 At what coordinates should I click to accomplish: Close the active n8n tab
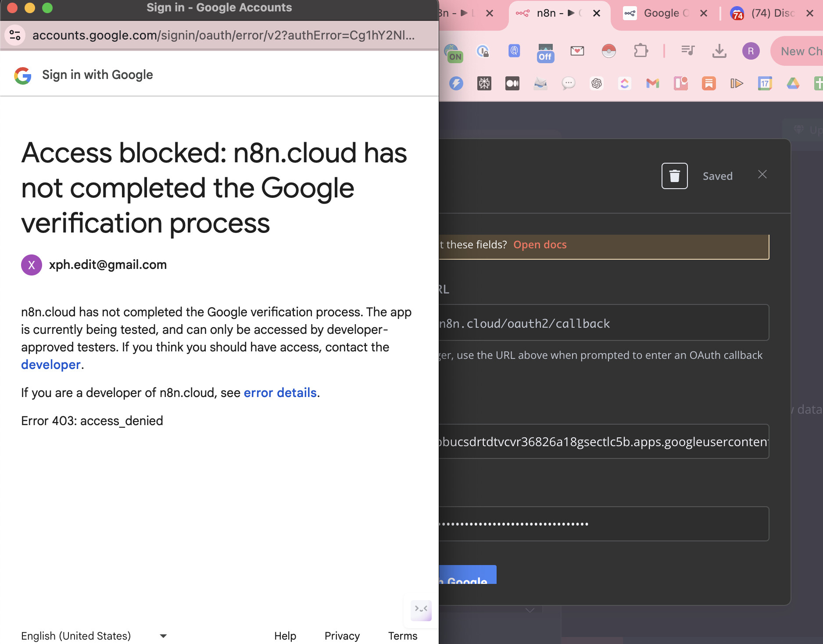click(x=597, y=13)
